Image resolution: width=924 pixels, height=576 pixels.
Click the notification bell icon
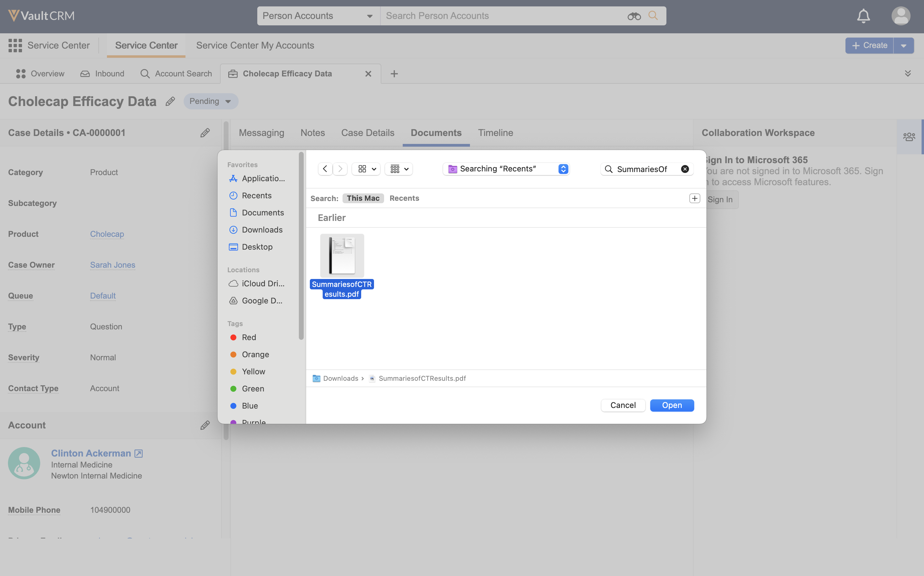pyautogui.click(x=863, y=16)
